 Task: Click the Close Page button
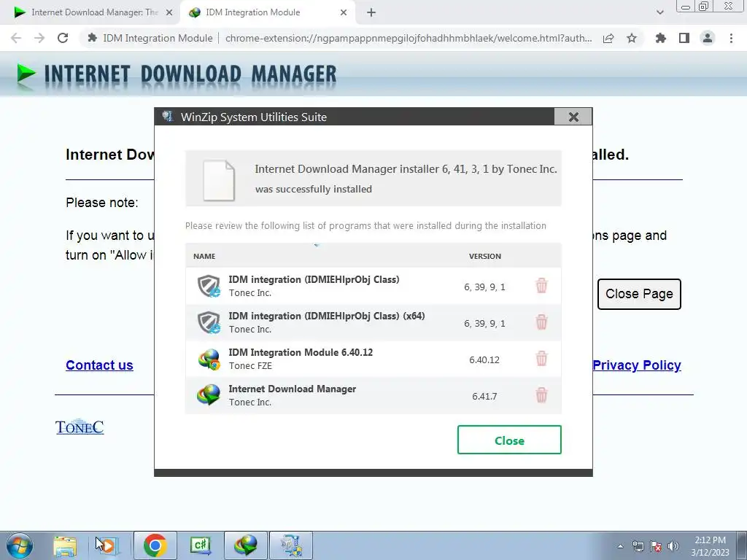coord(639,294)
